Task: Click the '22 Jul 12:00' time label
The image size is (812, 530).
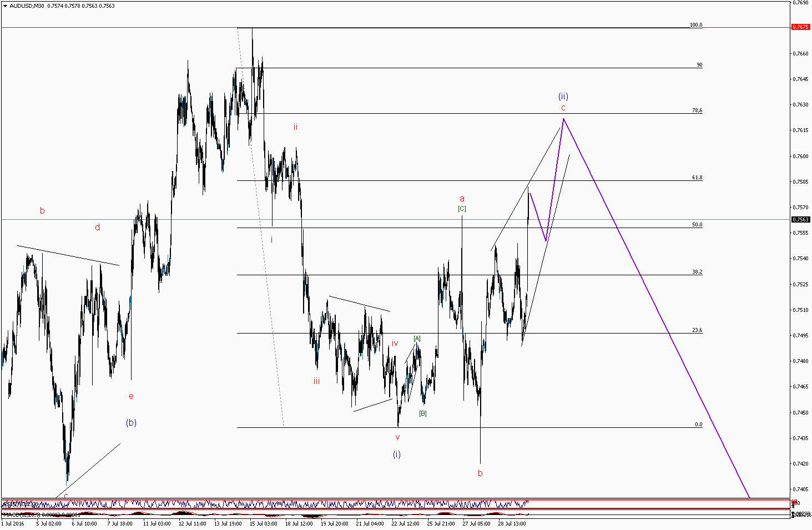Action: 406,523
